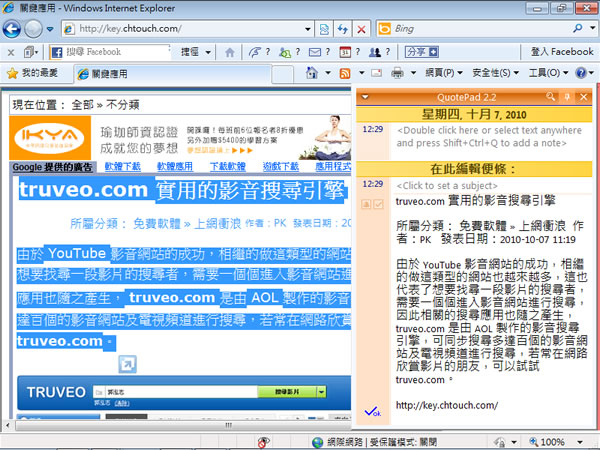Click the RSS feeds icon in the command bar
Viewport: 600px width, 450px height.
pos(345,73)
